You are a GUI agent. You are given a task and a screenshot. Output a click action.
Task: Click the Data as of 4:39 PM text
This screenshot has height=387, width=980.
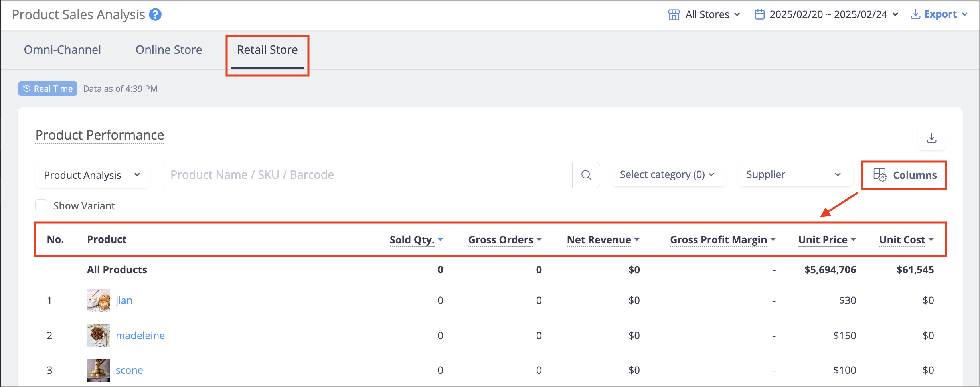coord(120,89)
